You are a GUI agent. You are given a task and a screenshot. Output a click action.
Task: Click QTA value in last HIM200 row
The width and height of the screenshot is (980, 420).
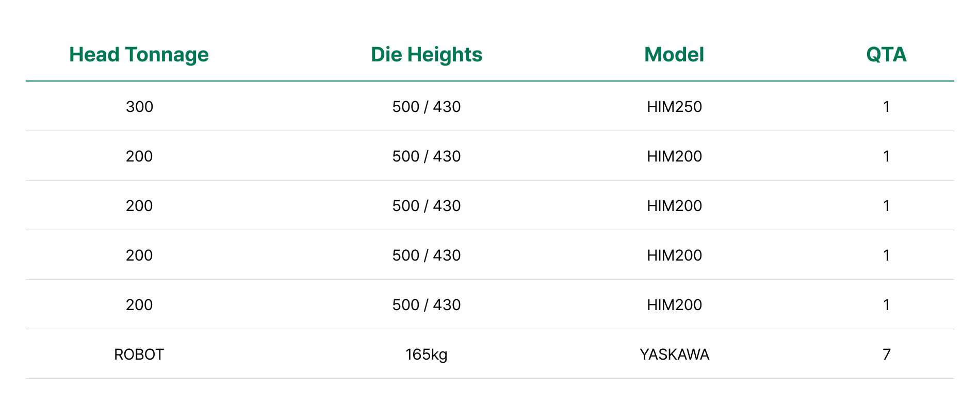[x=886, y=305]
